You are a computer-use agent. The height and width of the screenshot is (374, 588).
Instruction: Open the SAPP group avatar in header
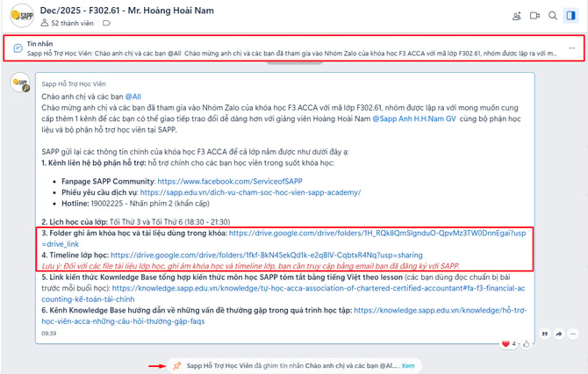click(x=22, y=16)
